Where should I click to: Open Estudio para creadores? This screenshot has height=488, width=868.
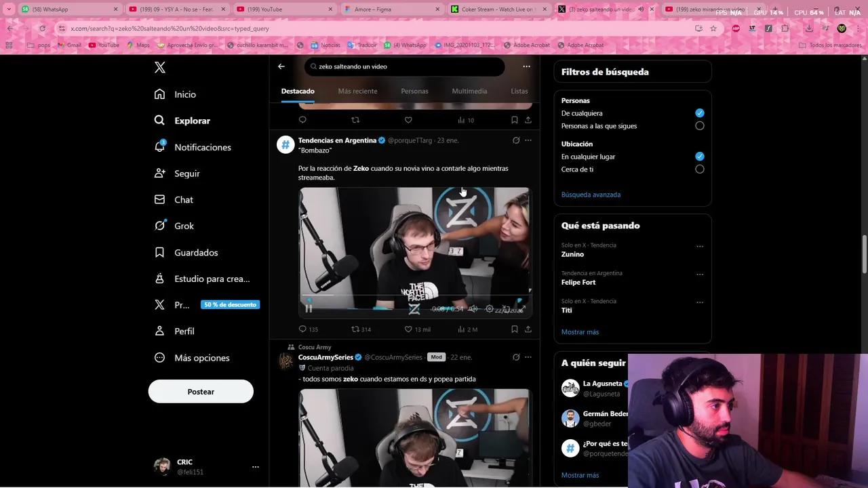[202, 279]
